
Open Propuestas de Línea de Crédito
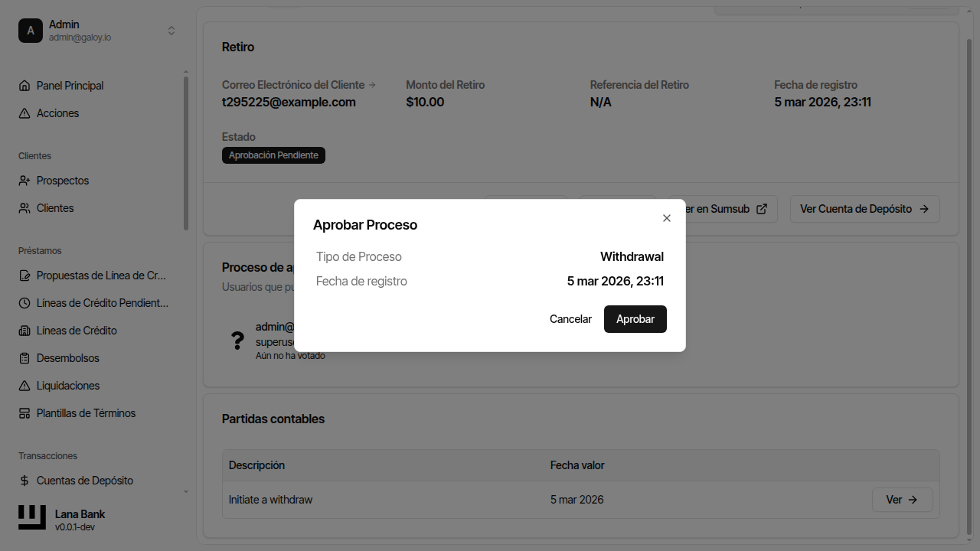[x=101, y=275]
